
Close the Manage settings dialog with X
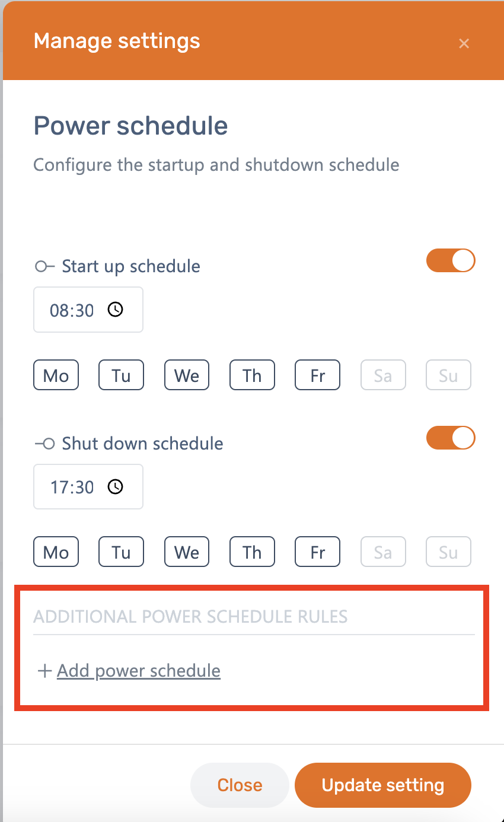tap(464, 43)
